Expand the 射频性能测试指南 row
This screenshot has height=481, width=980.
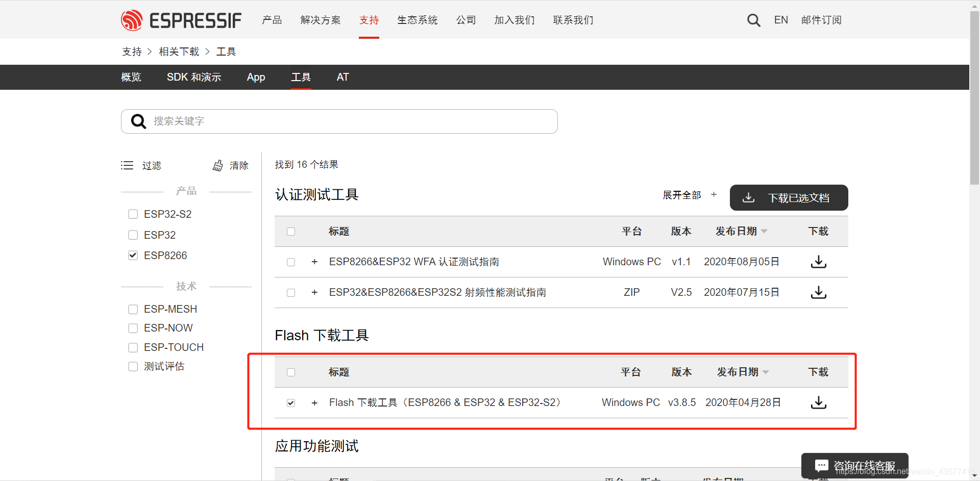pyautogui.click(x=314, y=292)
